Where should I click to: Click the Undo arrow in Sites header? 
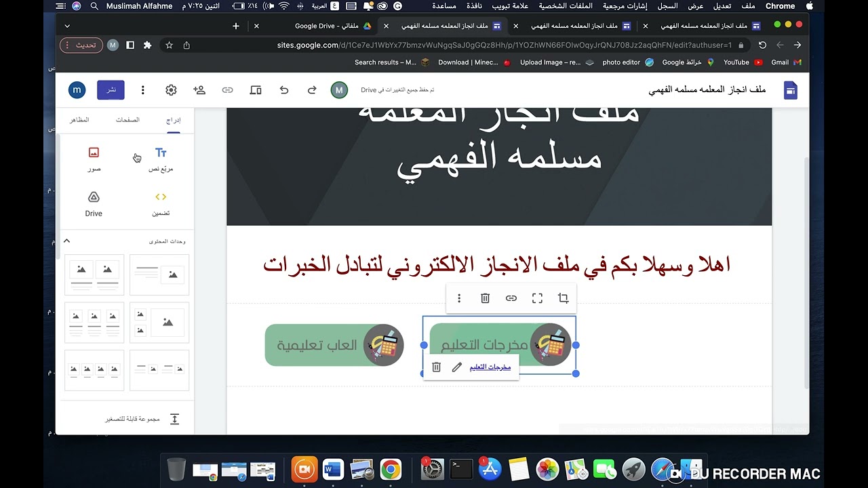pyautogui.click(x=284, y=90)
